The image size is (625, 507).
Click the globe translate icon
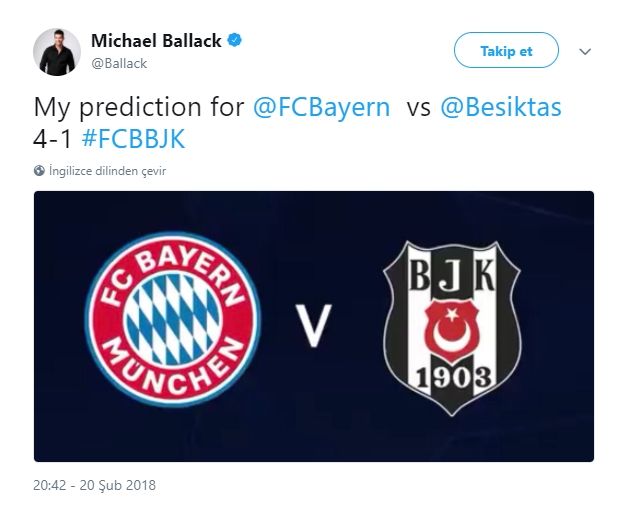(40, 171)
